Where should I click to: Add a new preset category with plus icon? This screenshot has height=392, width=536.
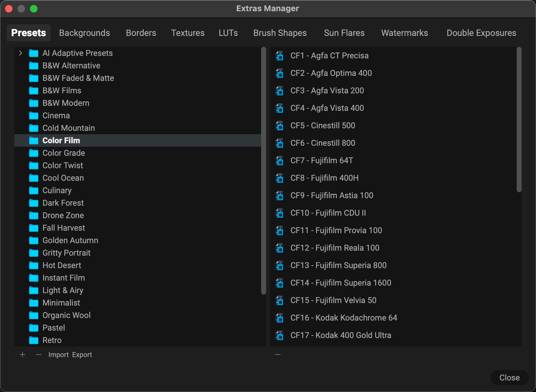coord(22,355)
